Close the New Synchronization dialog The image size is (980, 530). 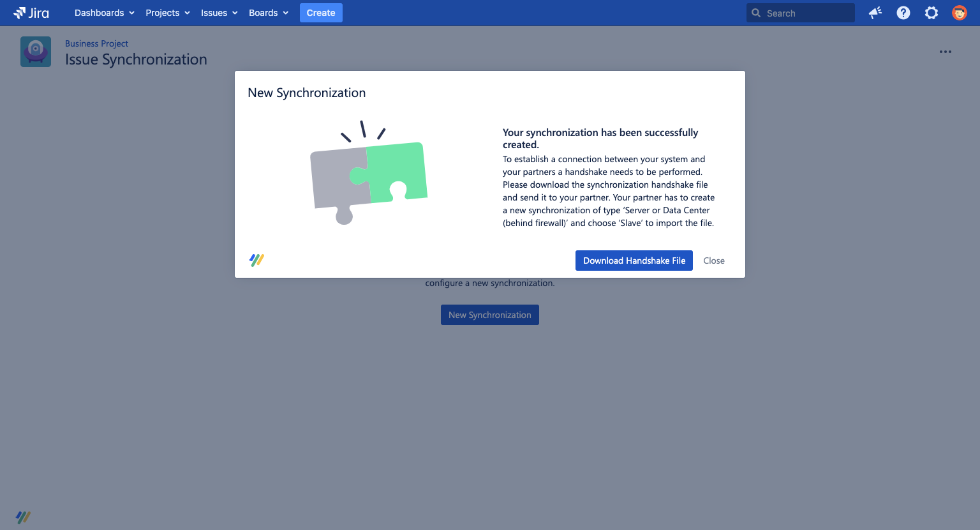point(713,261)
